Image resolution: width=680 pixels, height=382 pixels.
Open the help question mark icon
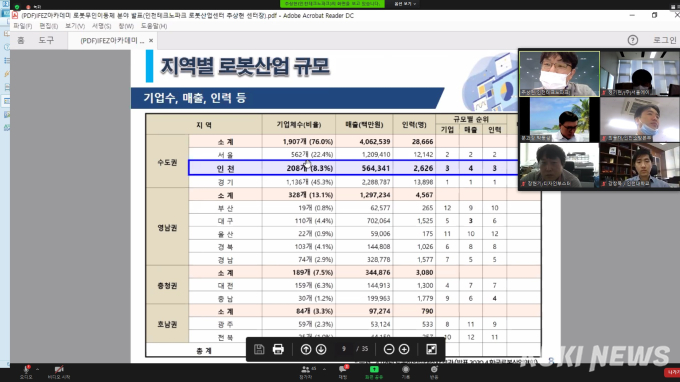[633, 40]
